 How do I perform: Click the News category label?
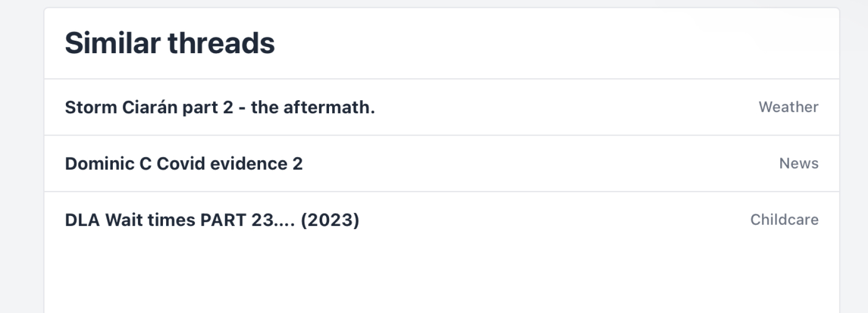799,164
